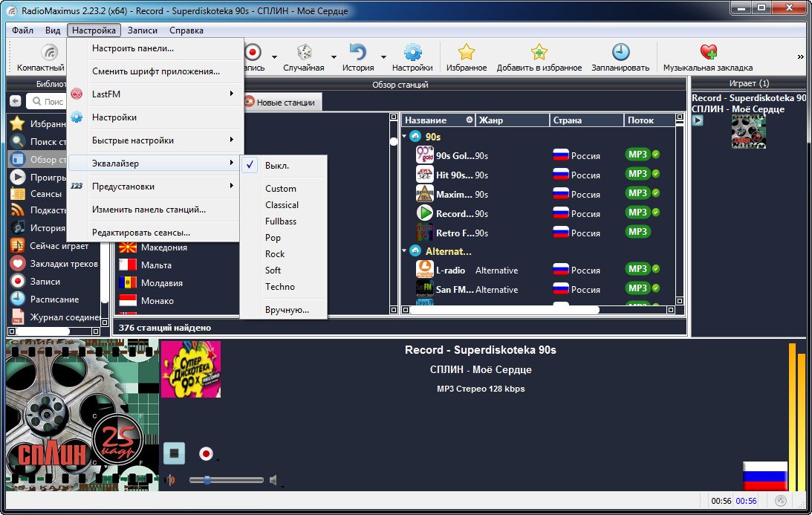Viewport: 812px width, 515px height.
Task: Sort stations by Жанр column
Action: pyautogui.click(x=512, y=120)
